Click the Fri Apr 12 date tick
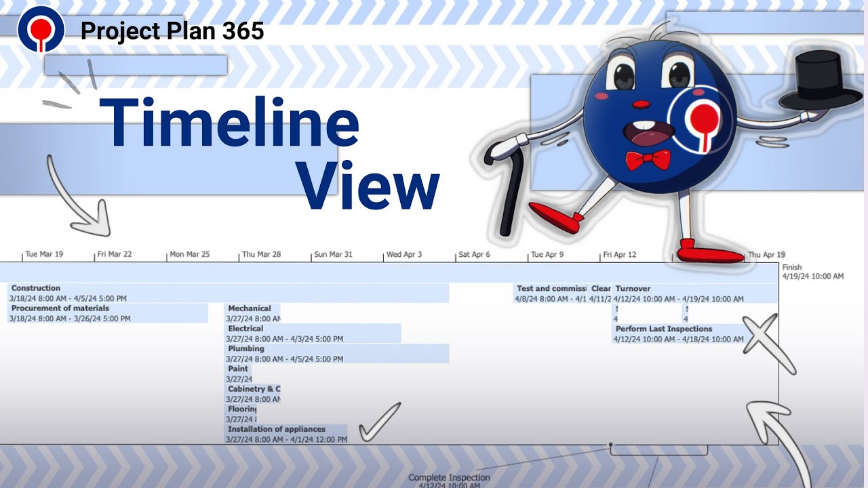This screenshot has width=868, height=488. pyautogui.click(x=619, y=254)
